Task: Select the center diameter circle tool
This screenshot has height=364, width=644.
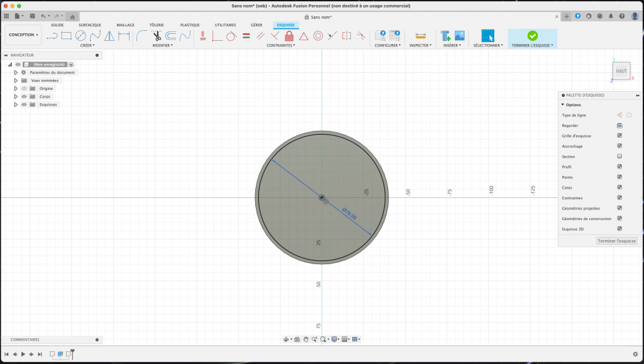Action: click(80, 36)
